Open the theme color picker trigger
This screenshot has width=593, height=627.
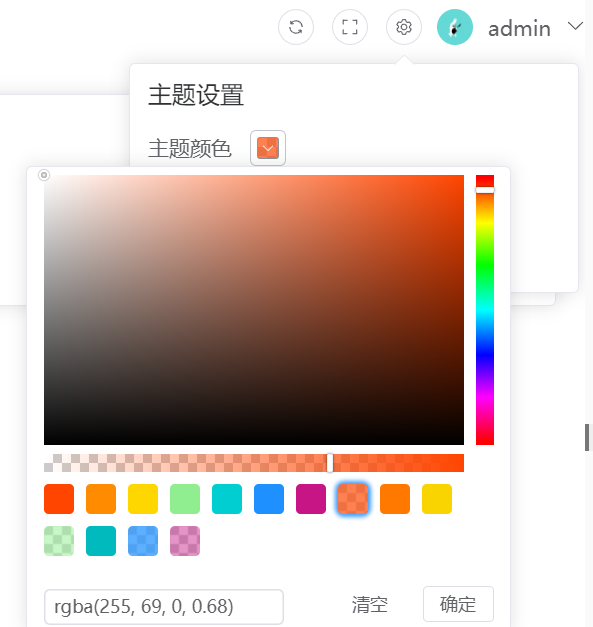pyautogui.click(x=268, y=148)
